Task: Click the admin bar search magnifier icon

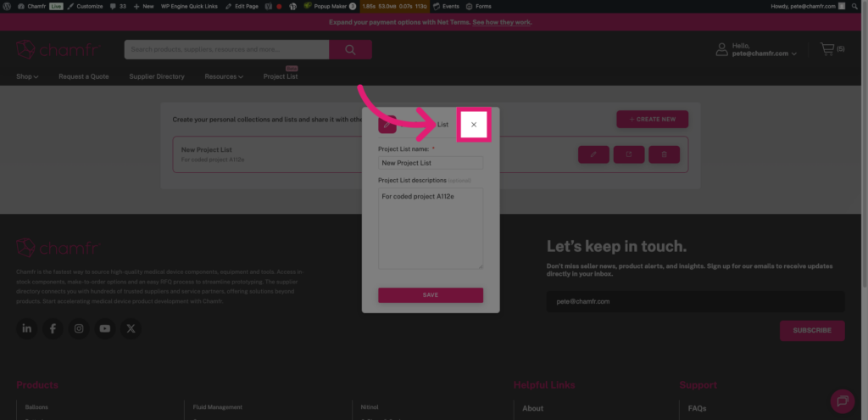Action: point(856,6)
